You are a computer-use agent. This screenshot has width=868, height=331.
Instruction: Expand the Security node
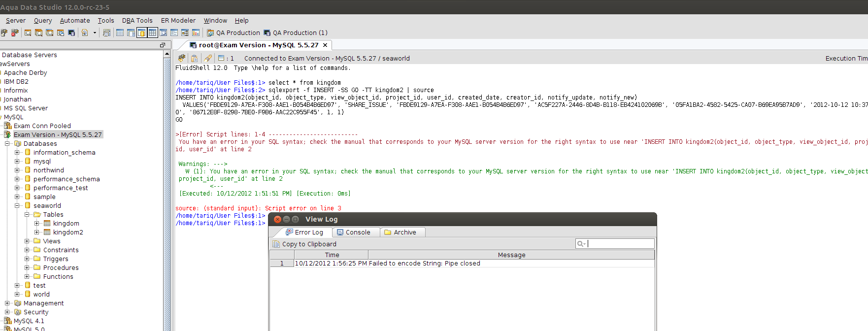7,312
